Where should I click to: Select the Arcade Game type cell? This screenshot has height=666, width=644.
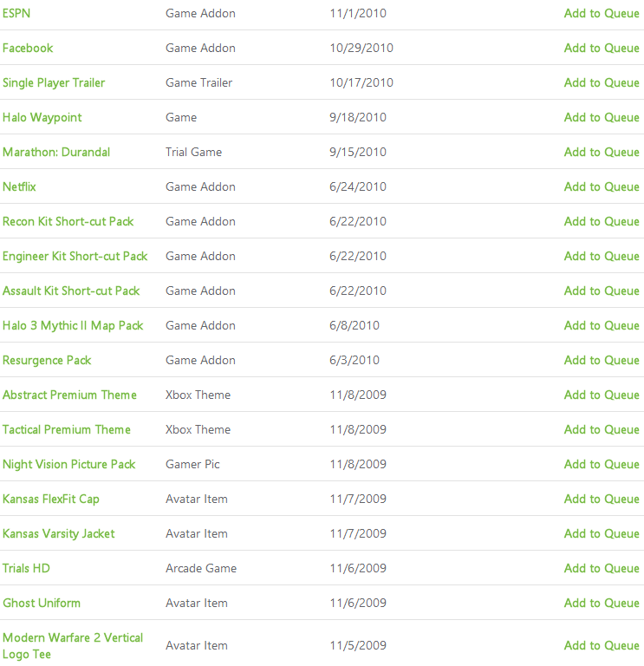coord(201,568)
